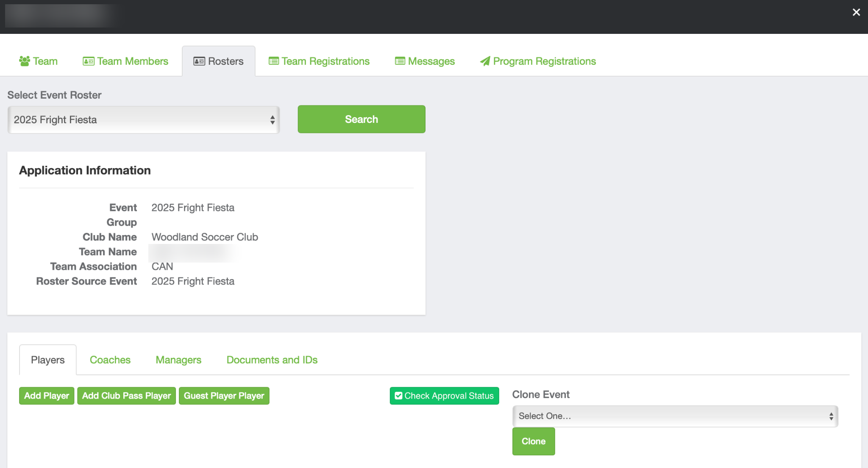Viewport: 868px width, 468px height.
Task: Open the Select Event Roster dropdown
Action: coord(144,120)
